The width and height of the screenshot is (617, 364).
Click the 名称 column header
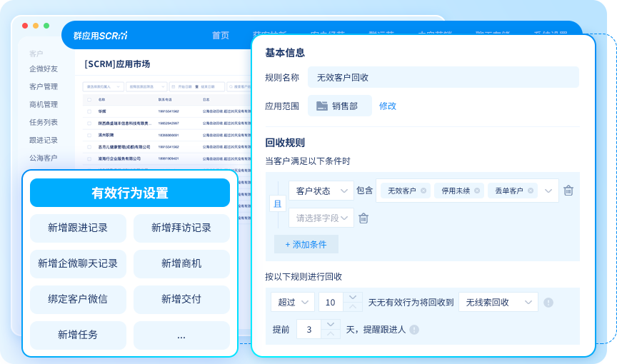click(x=101, y=100)
